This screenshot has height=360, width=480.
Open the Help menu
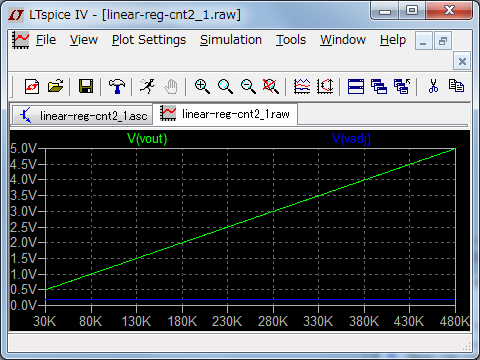[x=393, y=40]
